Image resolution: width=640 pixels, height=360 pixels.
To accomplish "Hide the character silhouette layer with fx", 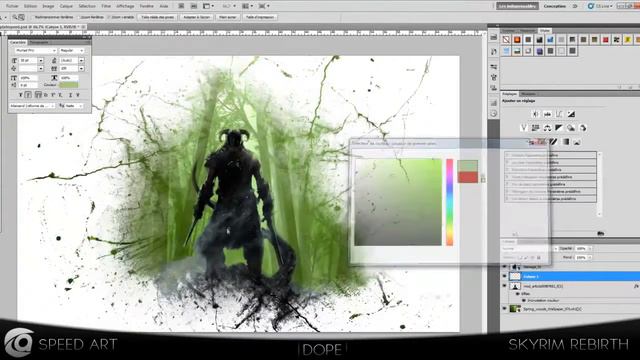I will click(x=504, y=286).
